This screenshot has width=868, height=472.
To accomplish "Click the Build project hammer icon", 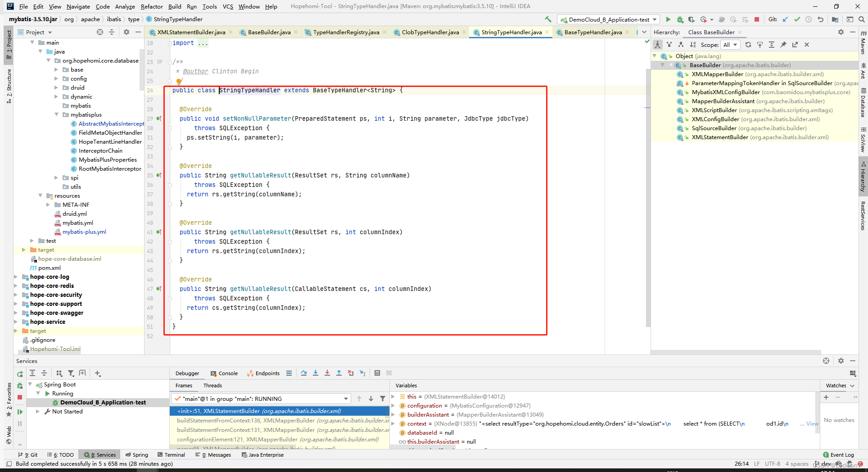I will click(548, 19).
